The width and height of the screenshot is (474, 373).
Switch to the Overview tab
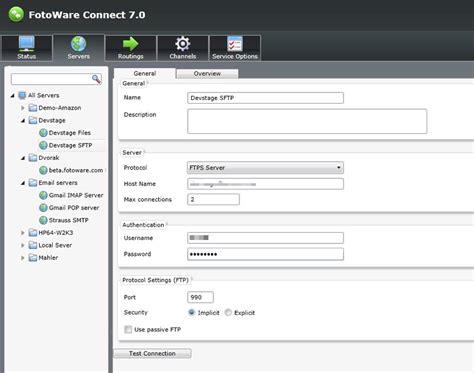coord(207,74)
